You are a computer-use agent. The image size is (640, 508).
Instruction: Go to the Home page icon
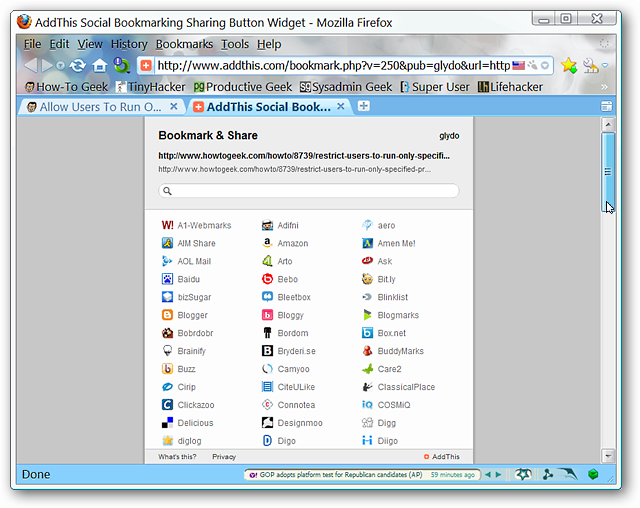click(99, 65)
